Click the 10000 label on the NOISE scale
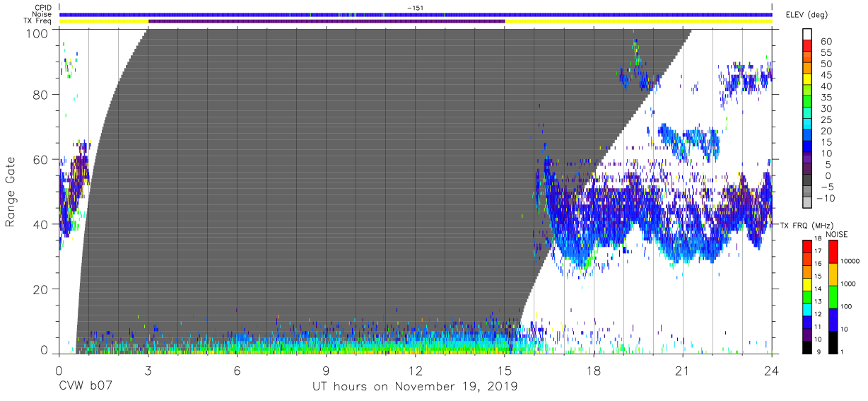The image size is (868, 401). 851,260
